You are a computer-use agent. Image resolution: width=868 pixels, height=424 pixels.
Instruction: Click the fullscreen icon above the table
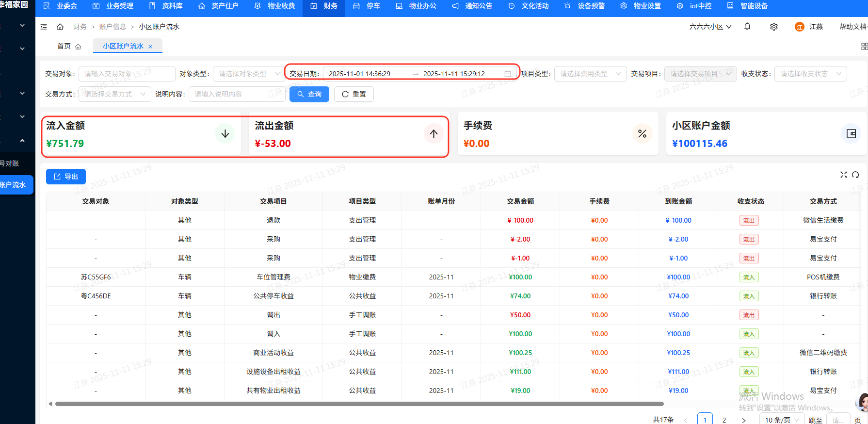point(844,175)
